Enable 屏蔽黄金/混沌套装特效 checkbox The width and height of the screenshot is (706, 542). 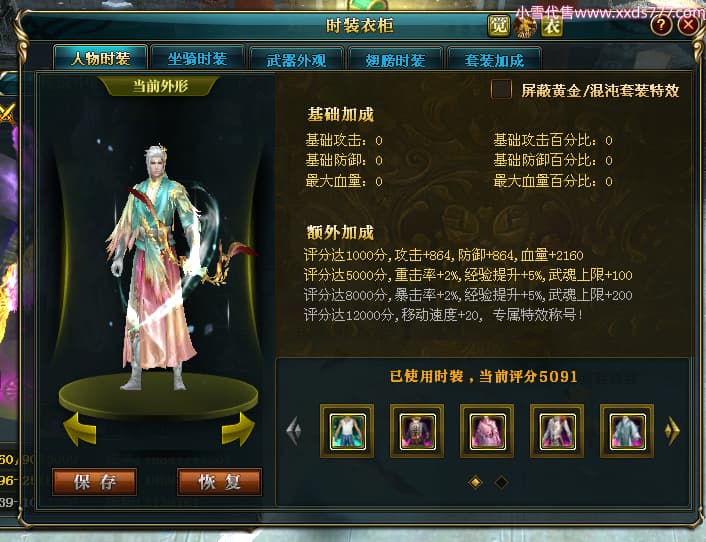pos(501,89)
